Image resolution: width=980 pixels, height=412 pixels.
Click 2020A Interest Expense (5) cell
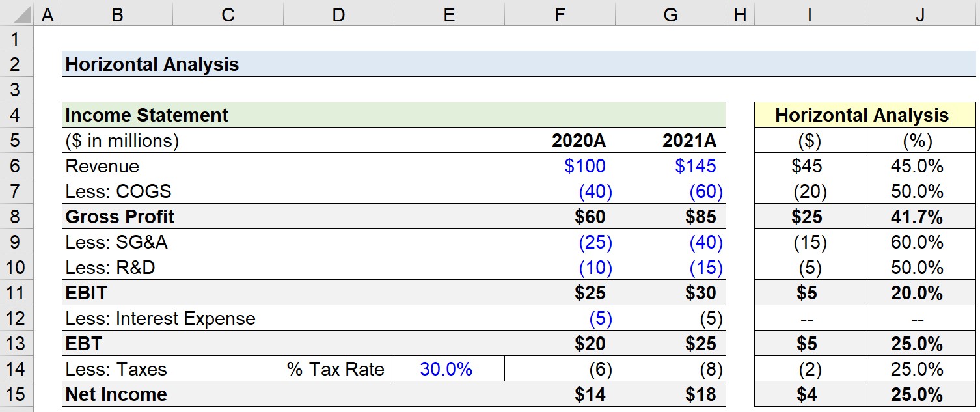coord(560,318)
